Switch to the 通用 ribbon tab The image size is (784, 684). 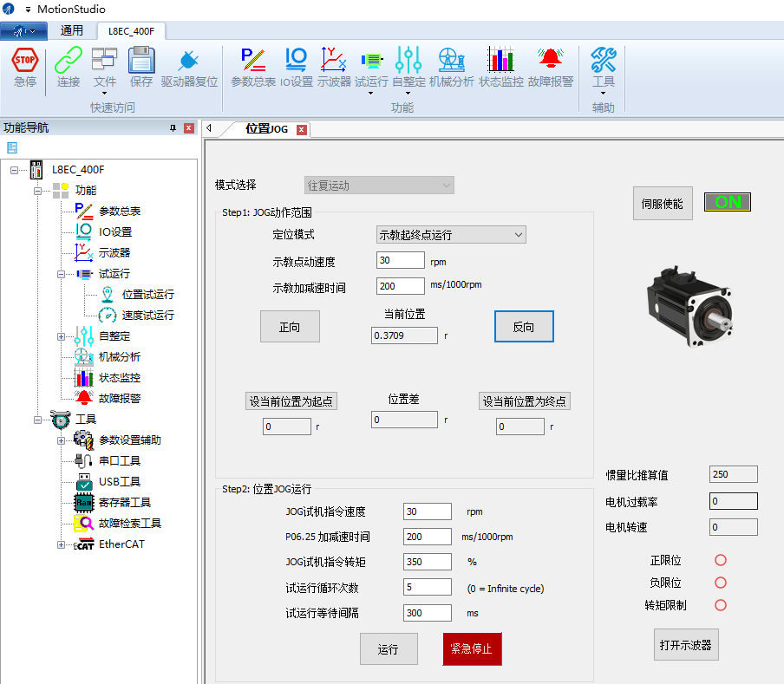pyautogui.click(x=72, y=29)
